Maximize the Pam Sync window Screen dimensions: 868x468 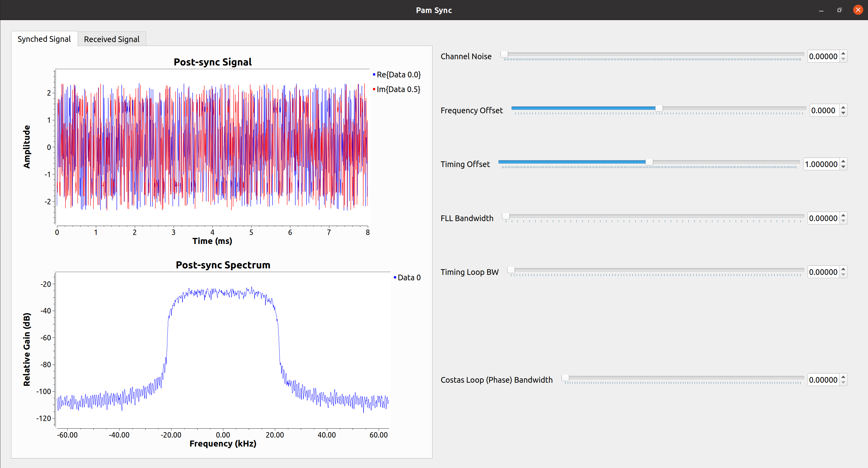(x=839, y=10)
